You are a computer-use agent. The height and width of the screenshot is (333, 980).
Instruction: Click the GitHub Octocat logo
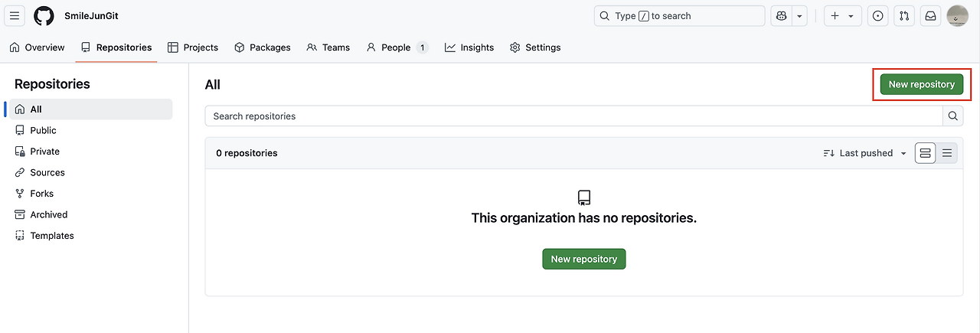pos(44,16)
